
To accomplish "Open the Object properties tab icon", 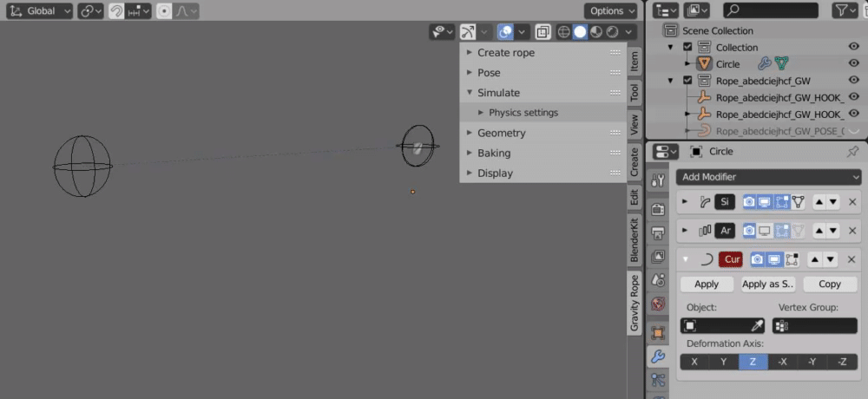I will click(x=658, y=331).
